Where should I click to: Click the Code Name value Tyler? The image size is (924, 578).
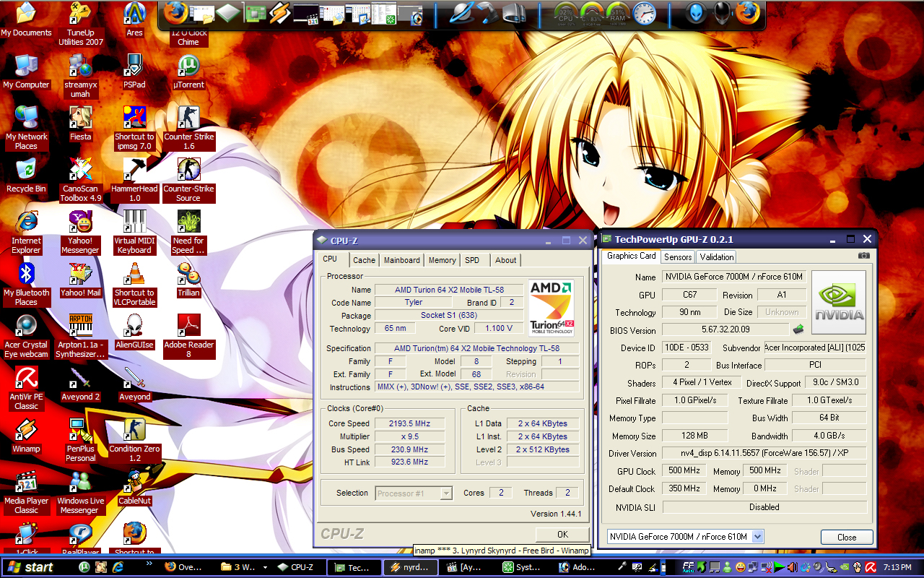414,303
